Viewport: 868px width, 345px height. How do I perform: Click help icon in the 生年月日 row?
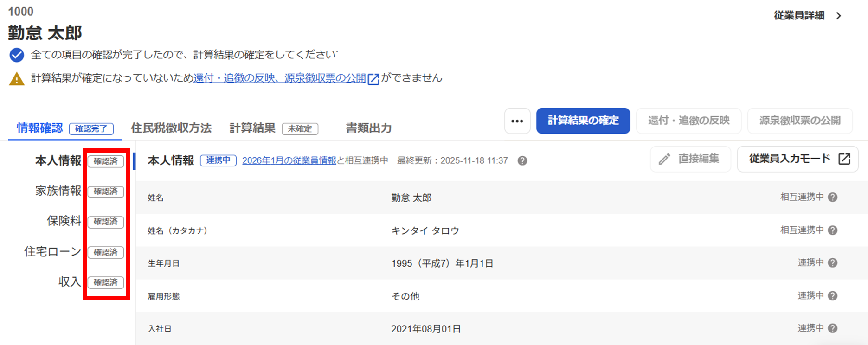(x=833, y=263)
